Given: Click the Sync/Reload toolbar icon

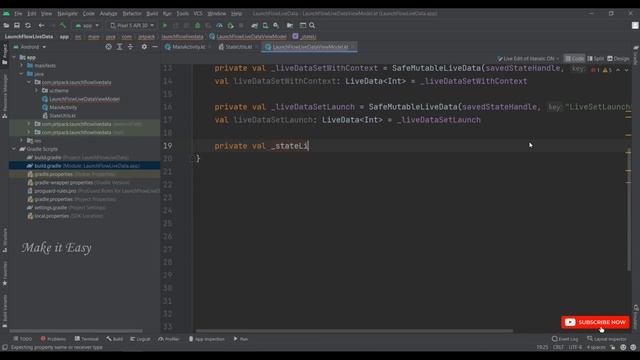Looking at the screenshot, I should click(28, 25).
